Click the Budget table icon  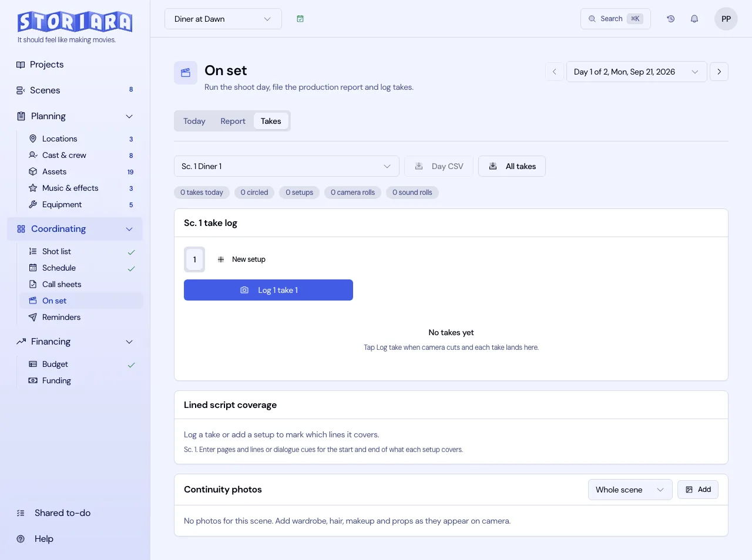coord(33,364)
